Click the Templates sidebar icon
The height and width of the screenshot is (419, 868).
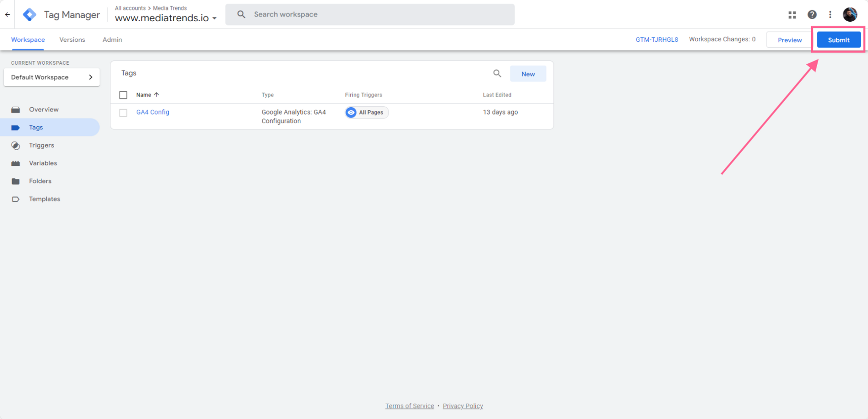click(x=16, y=199)
